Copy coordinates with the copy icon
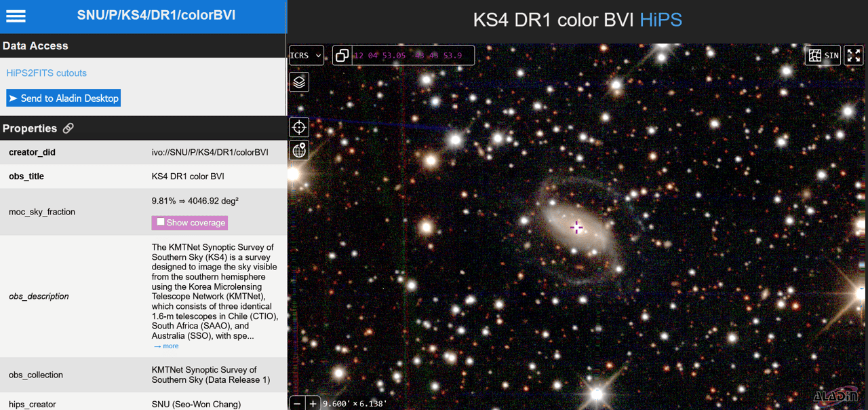868x410 pixels. [342, 56]
